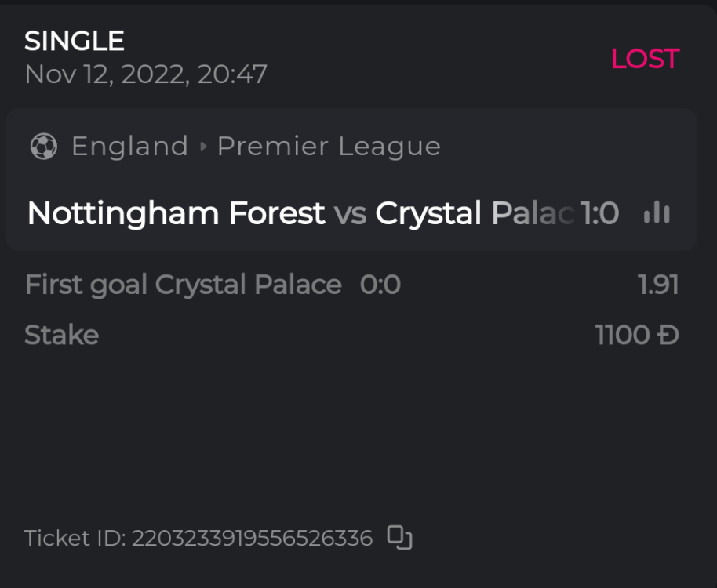Open the England country link
717x588 pixels.
click(x=129, y=147)
